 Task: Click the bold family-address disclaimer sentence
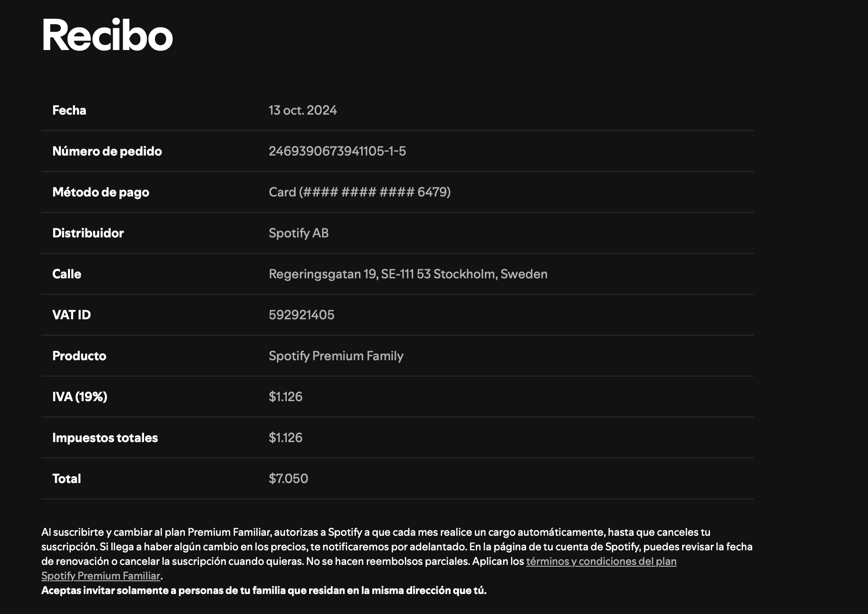pos(264,590)
